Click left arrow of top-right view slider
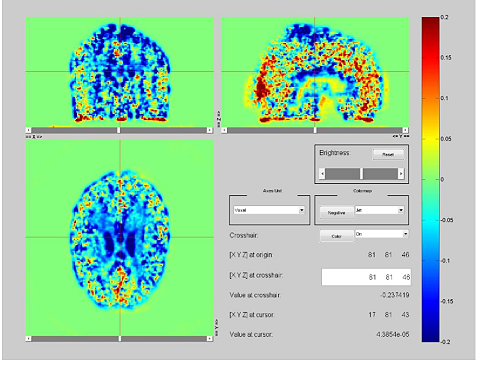 [x=225, y=130]
